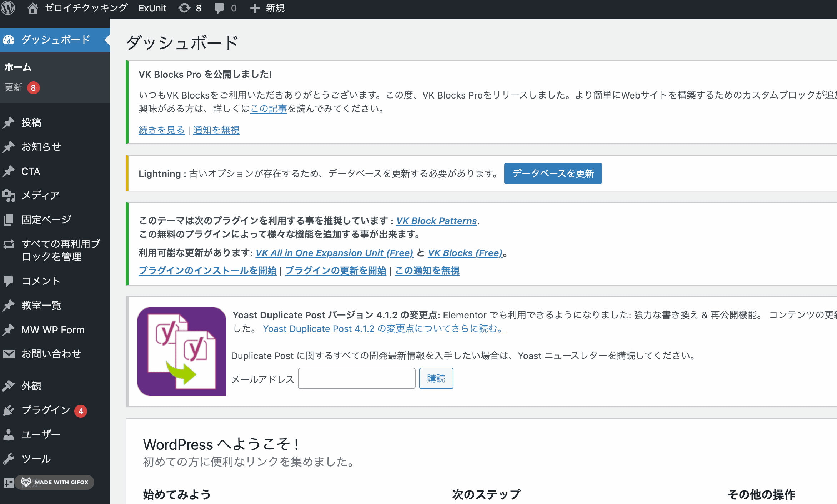Viewport: 837px width, 504px height.
Task: Click データベースを更新 button
Action: point(553,173)
